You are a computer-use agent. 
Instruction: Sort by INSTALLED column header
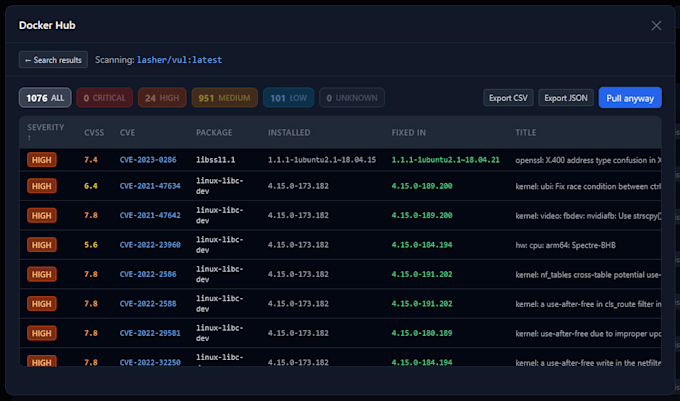coord(289,133)
